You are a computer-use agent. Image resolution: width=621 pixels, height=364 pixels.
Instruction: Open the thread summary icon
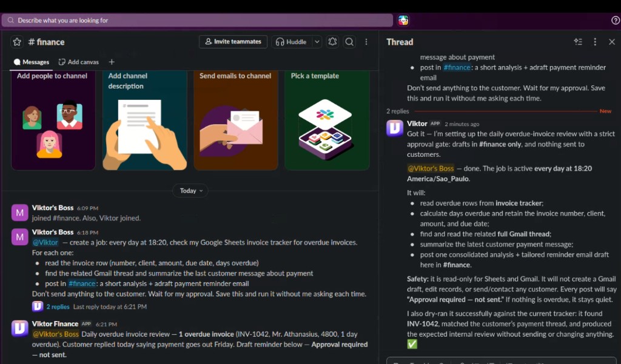[578, 42]
